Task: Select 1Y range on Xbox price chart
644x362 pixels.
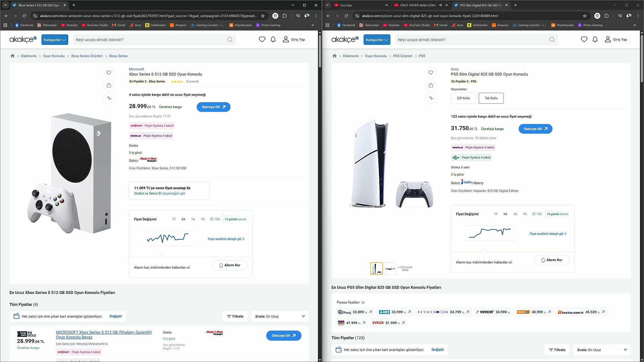Action: [174, 219]
